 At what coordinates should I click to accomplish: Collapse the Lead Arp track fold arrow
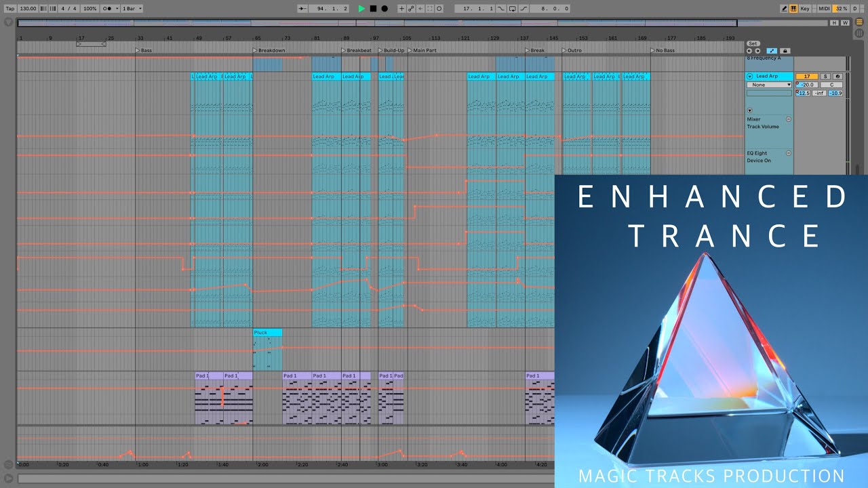point(750,77)
